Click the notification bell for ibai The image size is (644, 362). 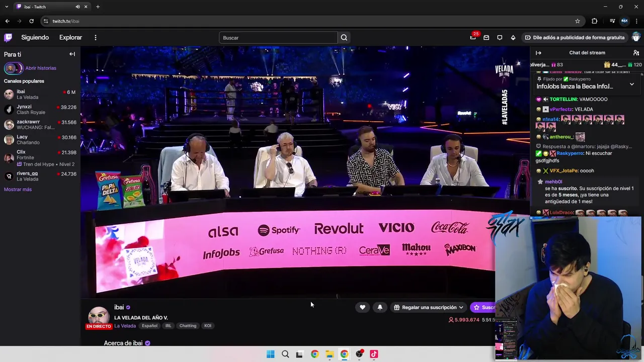coord(380,307)
